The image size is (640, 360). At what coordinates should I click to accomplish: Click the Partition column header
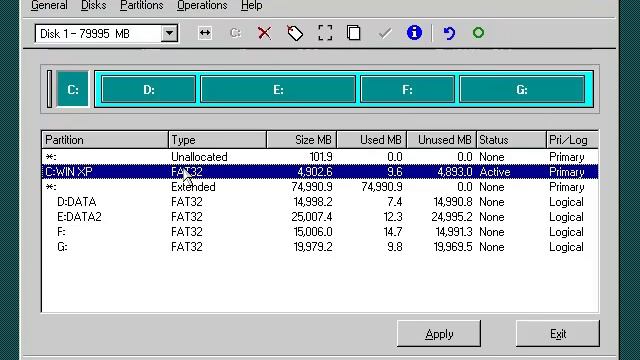105,140
